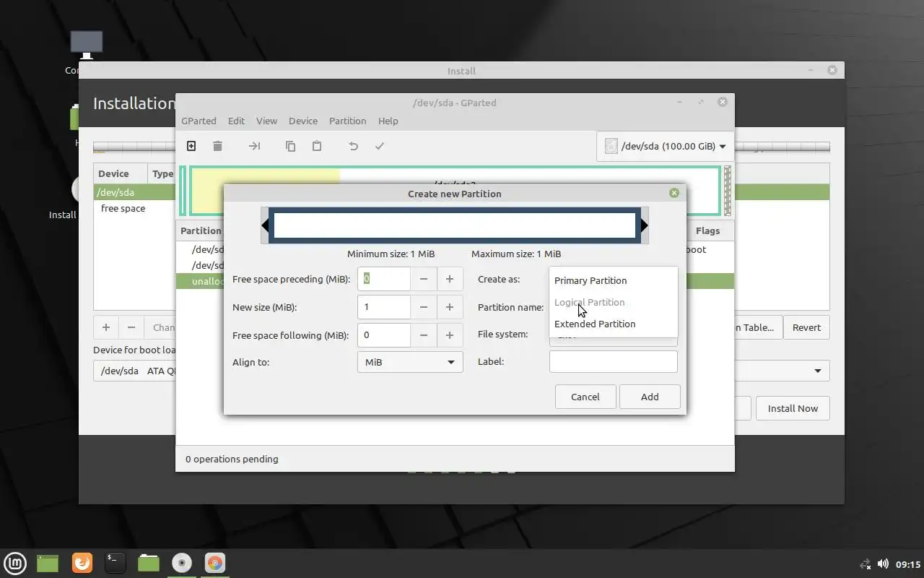924x578 pixels.
Task: Launch Firefox from the taskbar
Action: click(82, 563)
